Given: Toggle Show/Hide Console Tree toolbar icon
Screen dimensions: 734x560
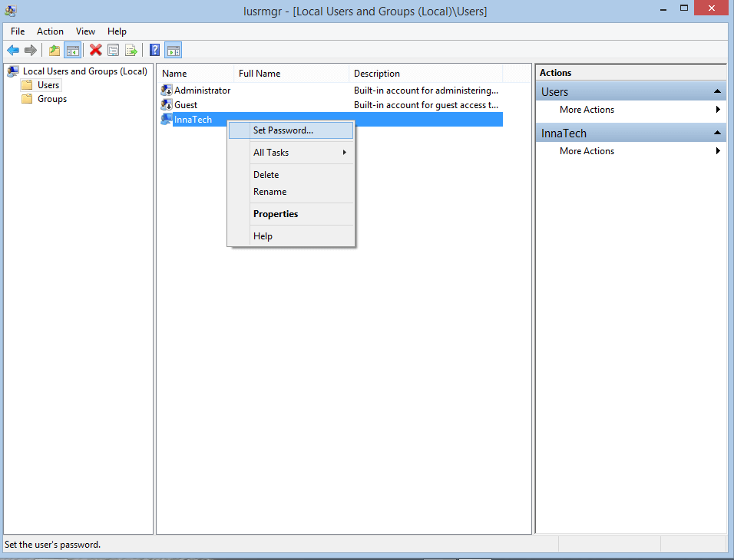Looking at the screenshot, I should coord(72,51).
